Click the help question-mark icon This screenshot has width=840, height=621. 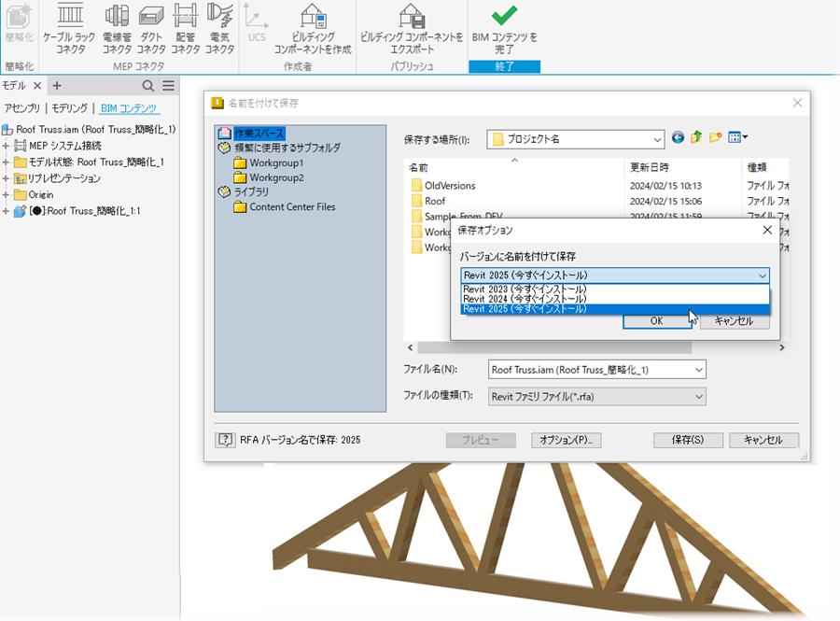226,441
